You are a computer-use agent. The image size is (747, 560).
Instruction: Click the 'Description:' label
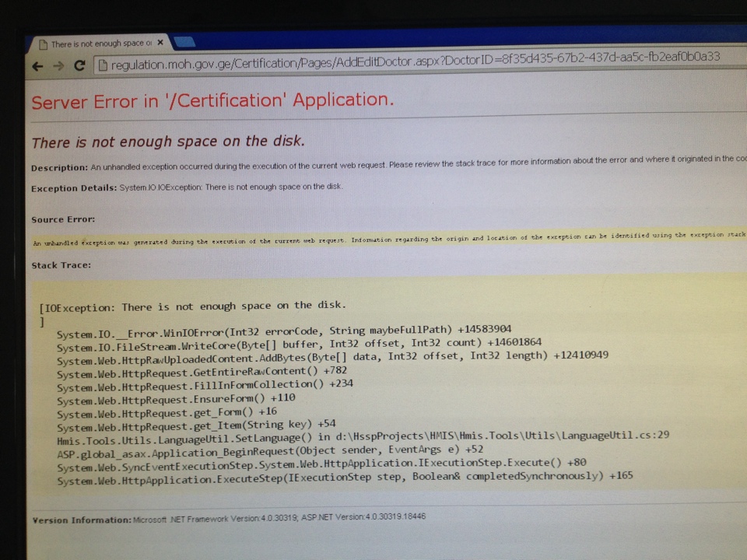pyautogui.click(x=59, y=168)
